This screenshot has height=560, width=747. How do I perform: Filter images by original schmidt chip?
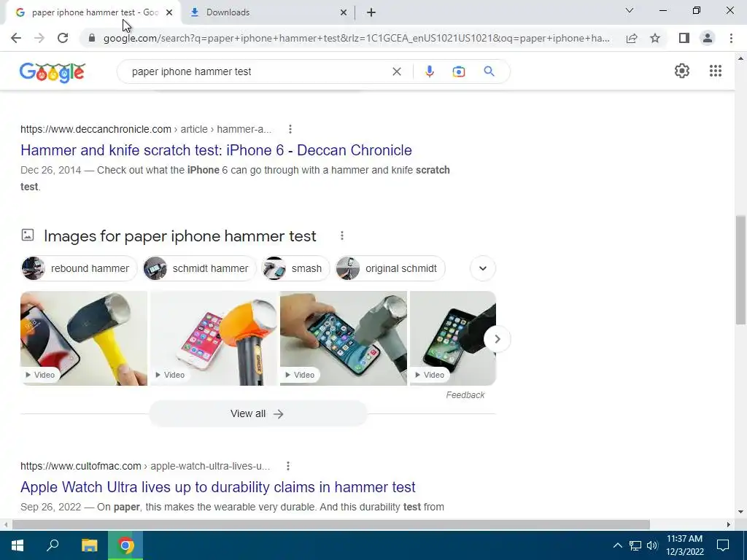pos(390,268)
